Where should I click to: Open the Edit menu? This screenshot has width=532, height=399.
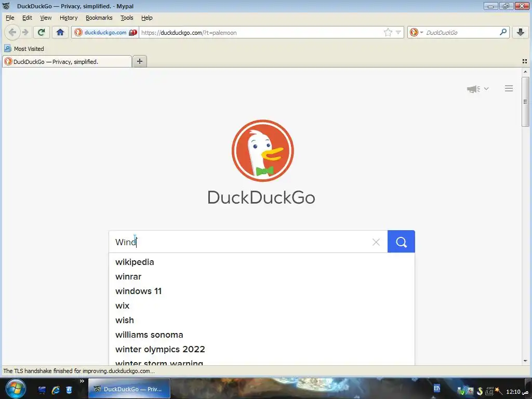pos(27,18)
